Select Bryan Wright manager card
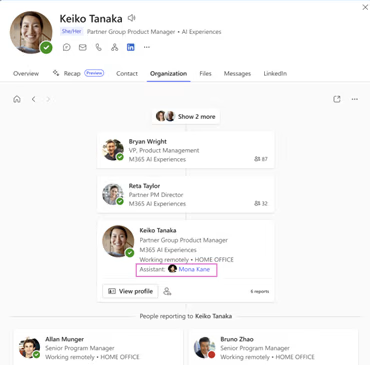Screen dimensions: 370x365 (186, 150)
